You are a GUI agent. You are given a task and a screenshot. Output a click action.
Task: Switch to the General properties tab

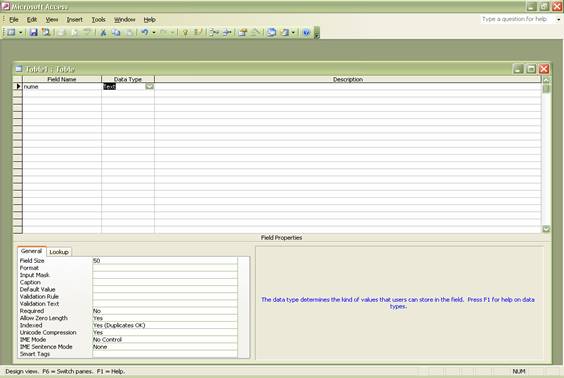32,251
